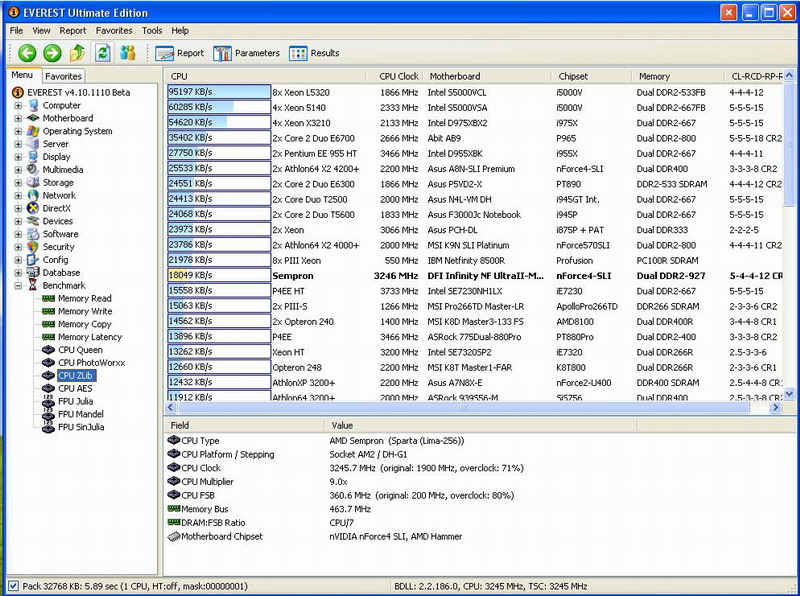800x596 pixels.
Task: Expand the Operating System tree node
Action: click(x=18, y=131)
